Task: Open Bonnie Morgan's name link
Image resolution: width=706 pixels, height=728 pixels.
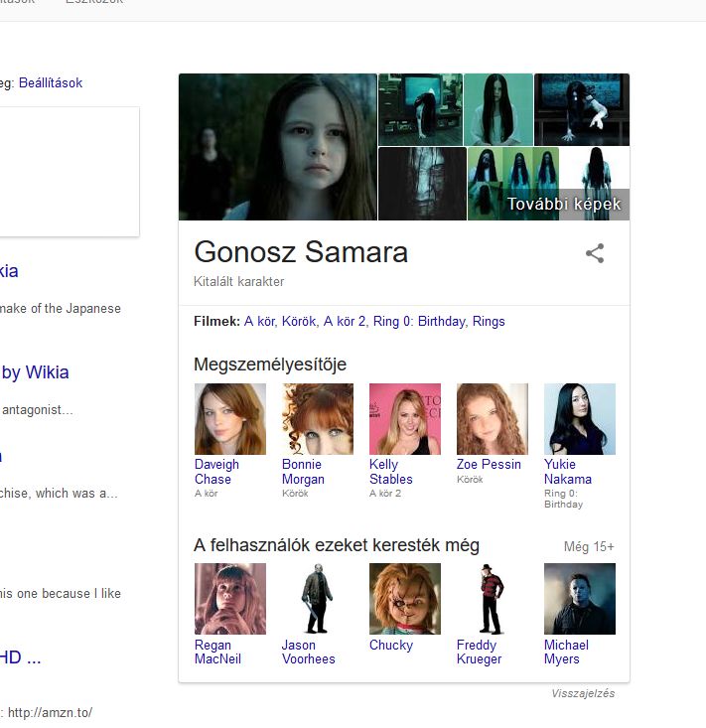Action: click(x=302, y=472)
